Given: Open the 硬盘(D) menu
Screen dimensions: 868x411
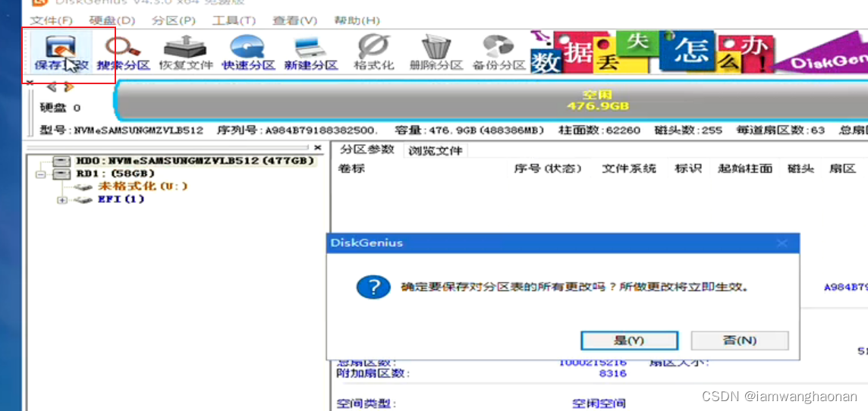Looking at the screenshot, I should 112,20.
